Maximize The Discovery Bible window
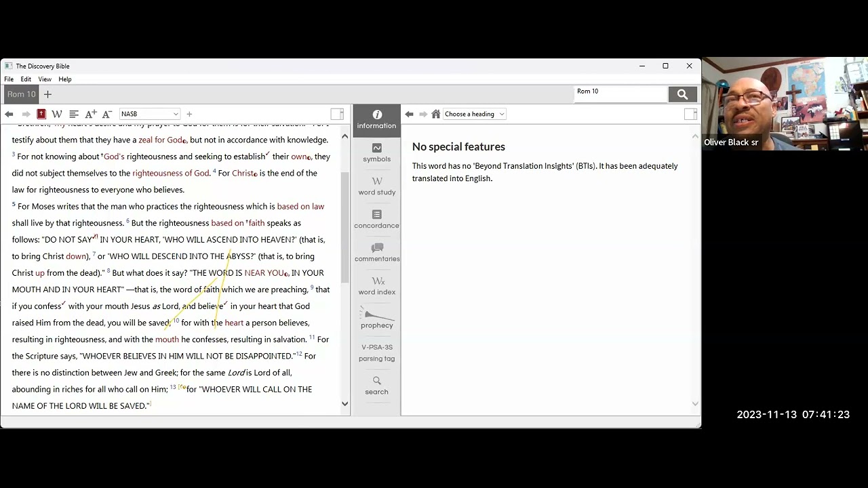 (665, 66)
